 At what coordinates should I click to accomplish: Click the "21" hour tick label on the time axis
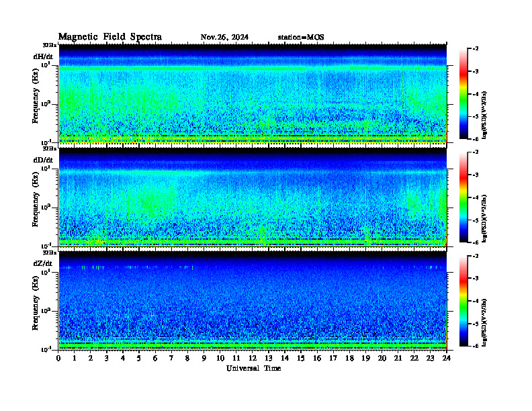click(398, 359)
